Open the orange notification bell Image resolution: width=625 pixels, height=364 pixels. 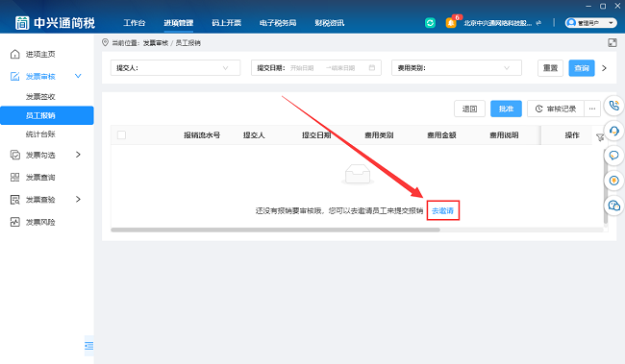(451, 23)
